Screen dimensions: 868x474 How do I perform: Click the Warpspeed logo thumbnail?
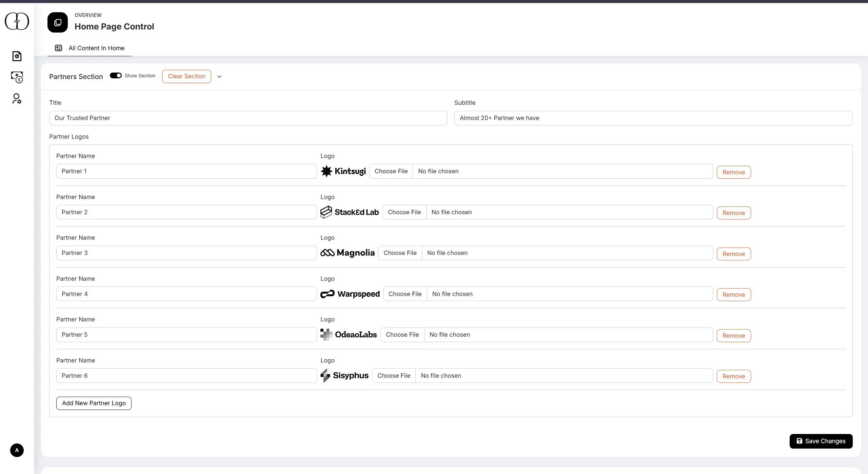[x=350, y=294]
